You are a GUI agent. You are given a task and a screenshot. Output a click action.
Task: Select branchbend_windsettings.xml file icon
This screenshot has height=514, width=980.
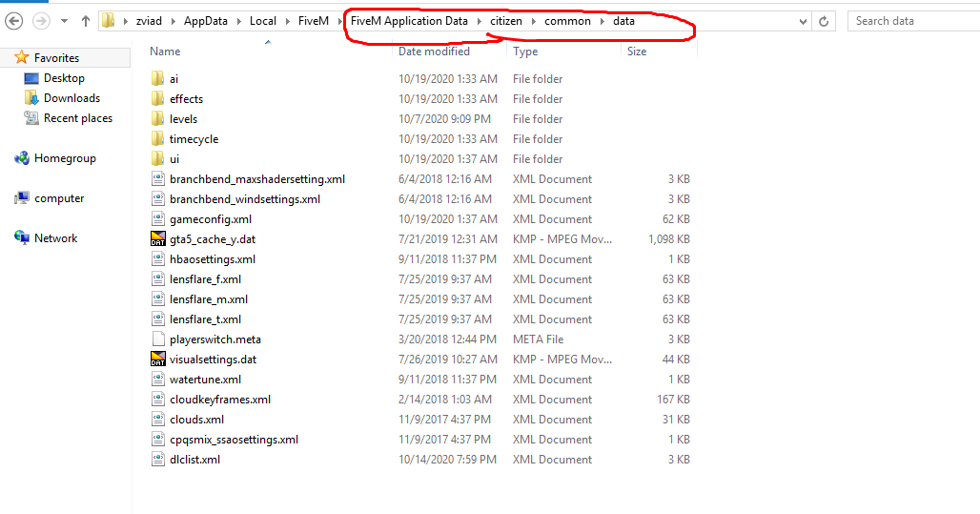click(x=158, y=199)
